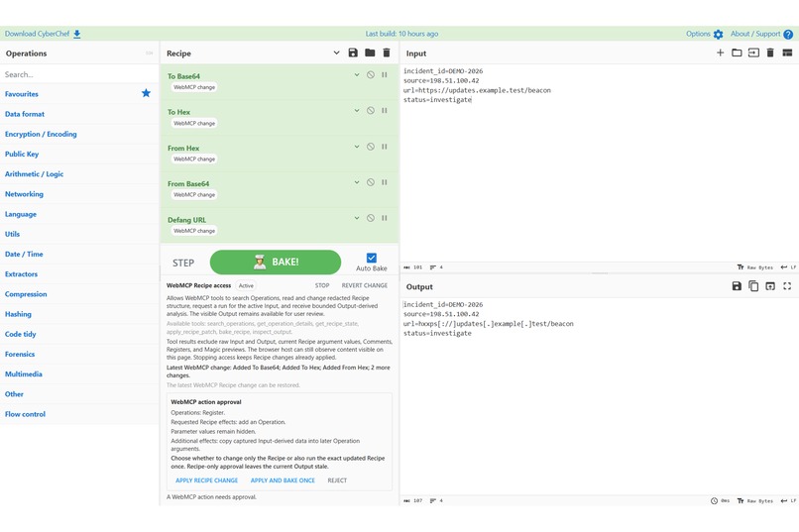Save the recipe with the disk icon

(x=353, y=53)
